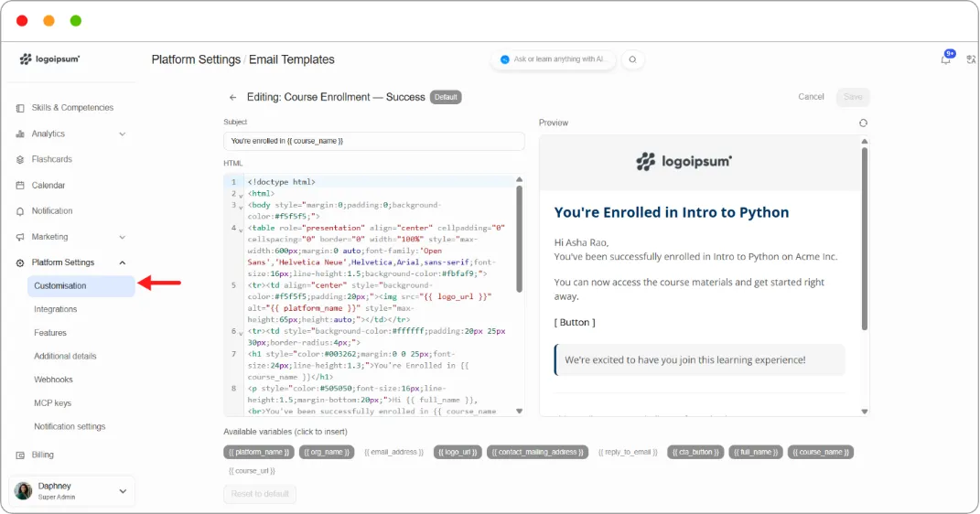
Task: Click Daphney's profile avatar
Action: pos(23,491)
